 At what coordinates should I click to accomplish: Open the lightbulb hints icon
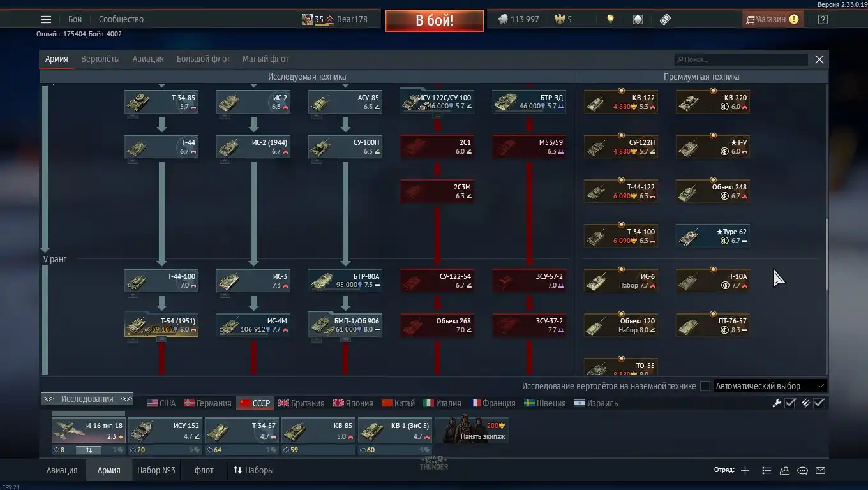(x=610, y=19)
